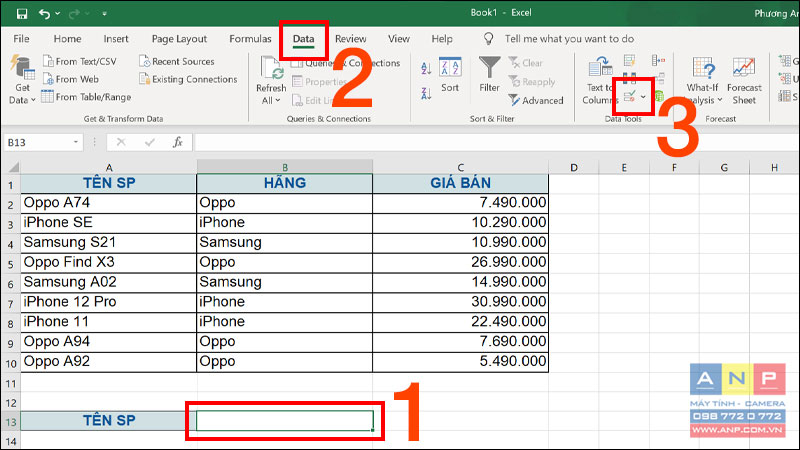Click From Table/Range
This screenshot has width=800, height=450.
(x=86, y=97)
